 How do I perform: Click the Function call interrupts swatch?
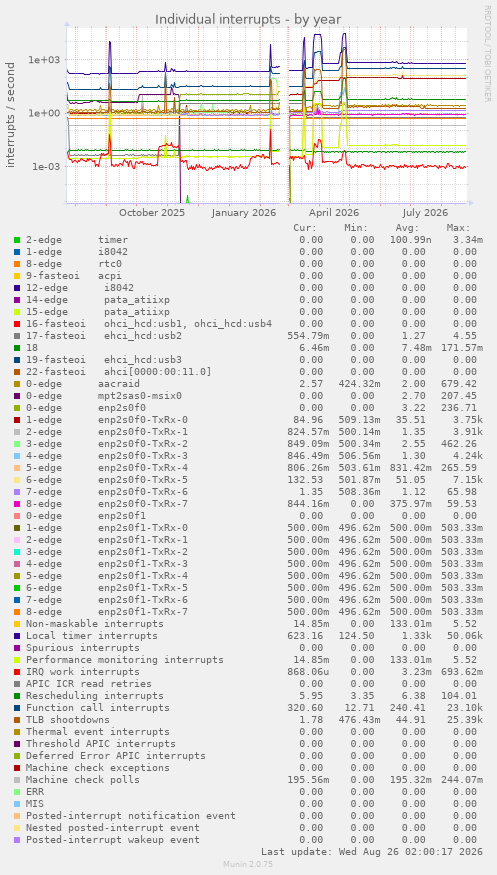coord(17,708)
